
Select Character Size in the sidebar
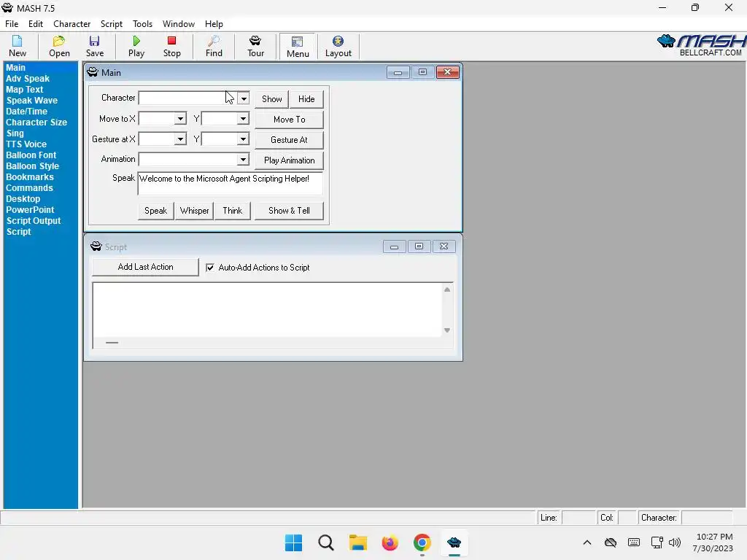tap(36, 122)
